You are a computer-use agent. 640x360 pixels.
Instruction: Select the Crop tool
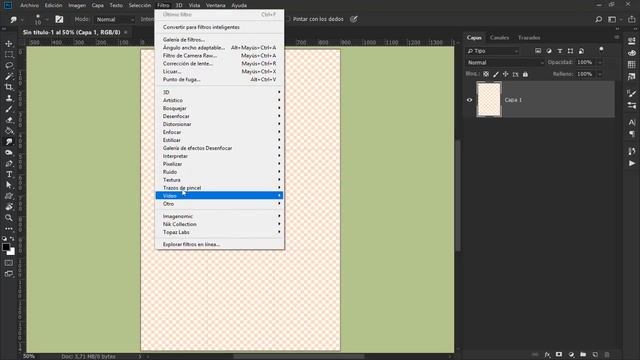[9, 87]
